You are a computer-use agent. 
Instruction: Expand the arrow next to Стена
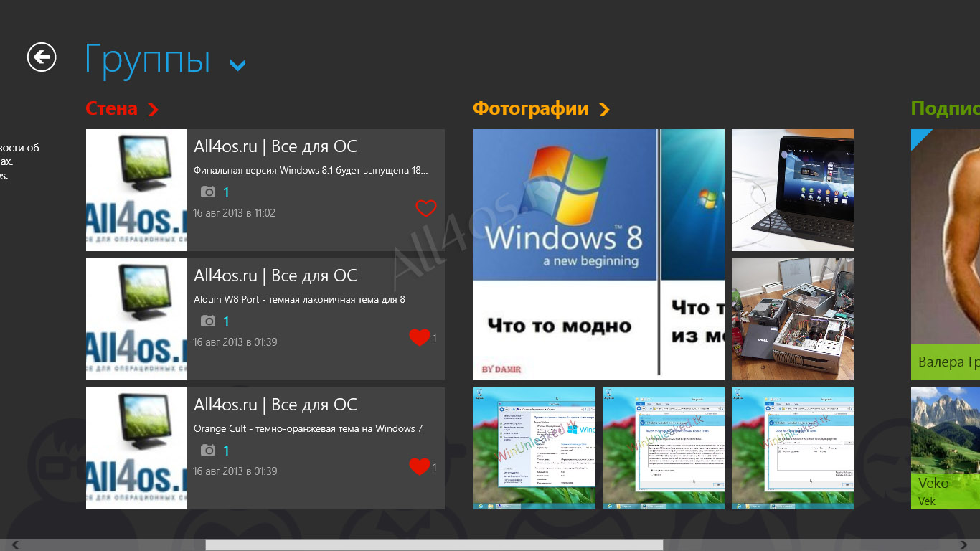153,109
